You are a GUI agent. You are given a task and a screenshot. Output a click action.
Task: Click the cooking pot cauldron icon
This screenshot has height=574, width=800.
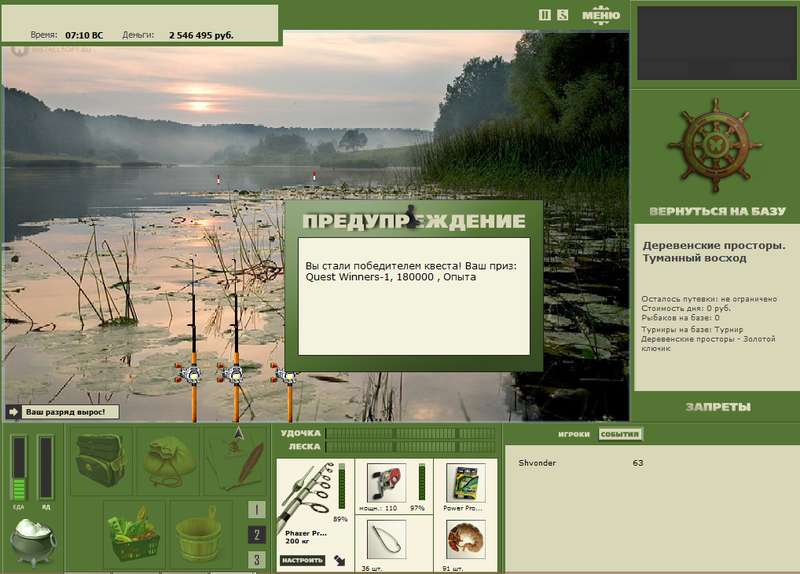(33, 542)
